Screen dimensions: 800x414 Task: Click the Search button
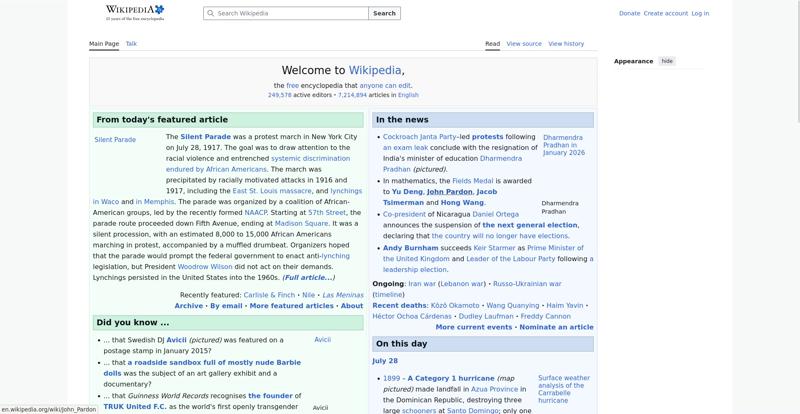click(x=384, y=13)
